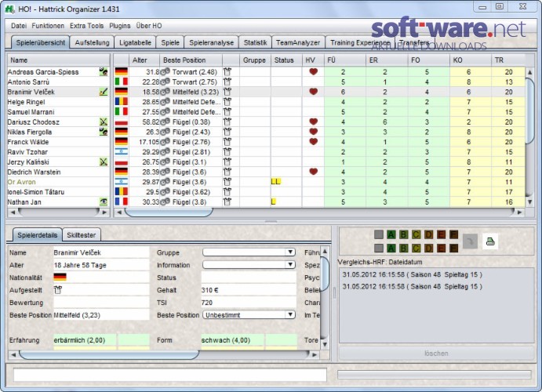Open the Datei menu
542x392 pixels.
19,26
